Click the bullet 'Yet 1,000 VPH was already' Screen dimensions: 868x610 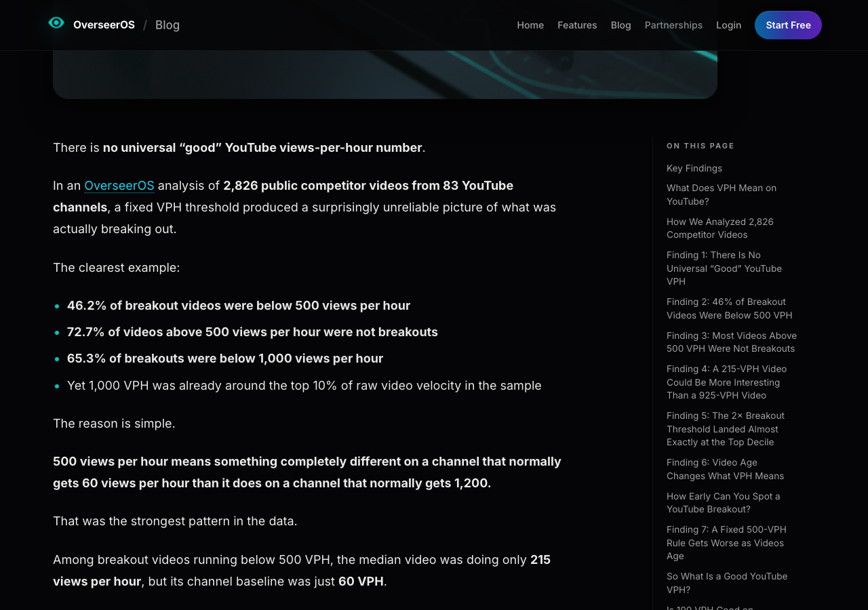304,386
